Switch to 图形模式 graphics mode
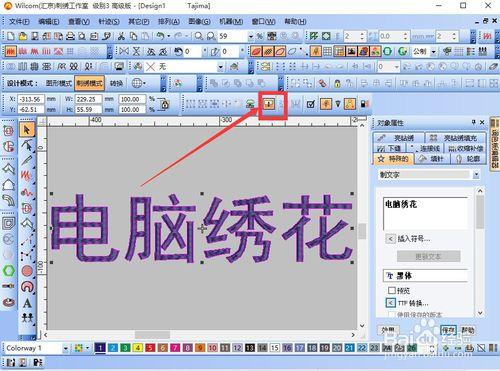 coord(58,83)
